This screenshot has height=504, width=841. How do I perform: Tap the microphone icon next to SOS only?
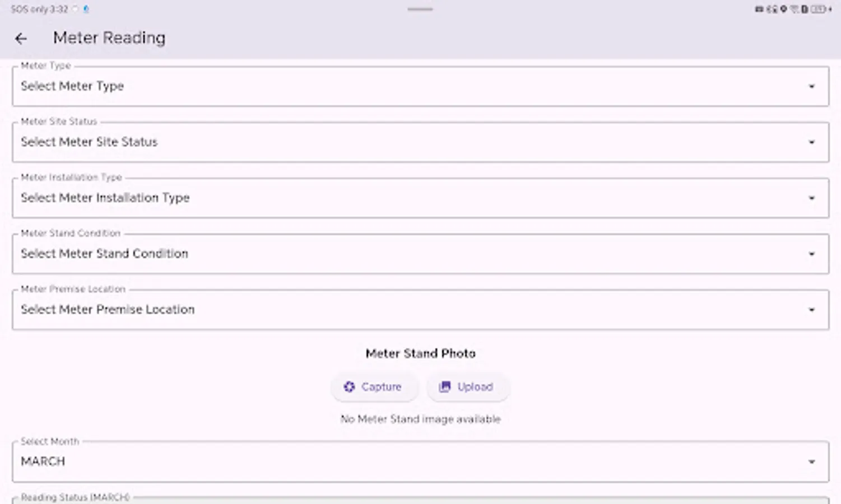85,8
